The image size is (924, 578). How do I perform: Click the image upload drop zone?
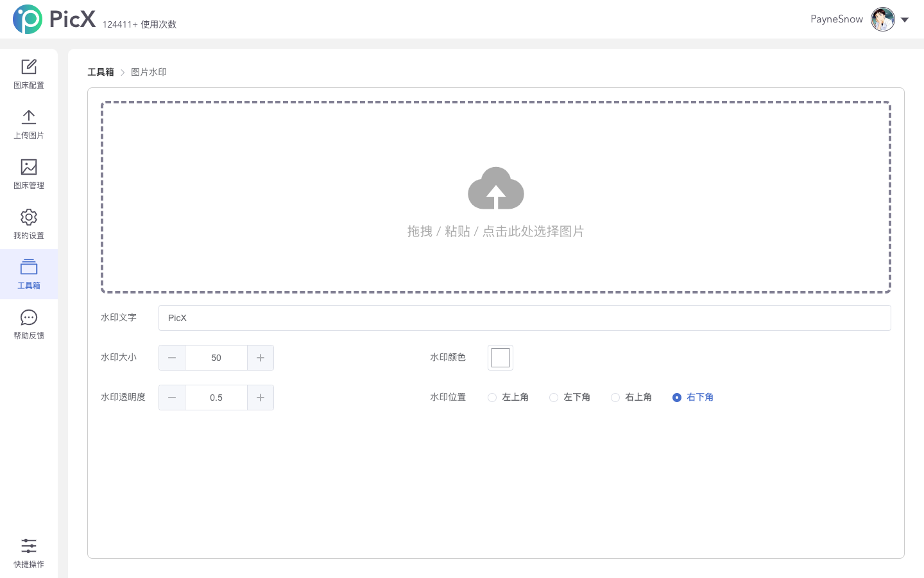click(495, 197)
